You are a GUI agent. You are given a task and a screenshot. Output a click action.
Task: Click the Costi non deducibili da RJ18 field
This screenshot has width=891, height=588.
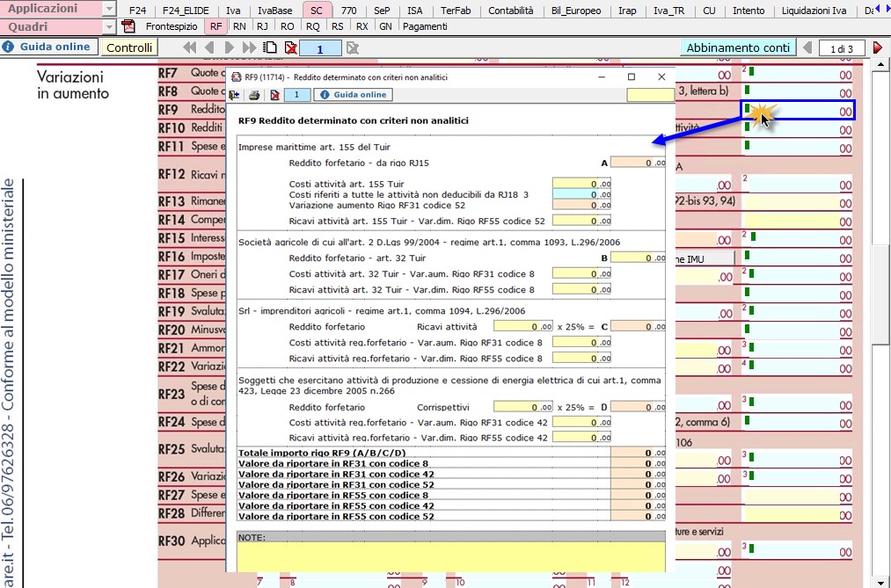click(581, 194)
